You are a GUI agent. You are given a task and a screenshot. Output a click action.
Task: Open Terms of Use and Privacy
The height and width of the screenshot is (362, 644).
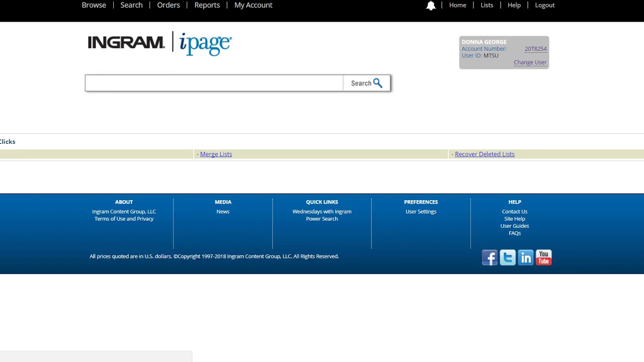pyautogui.click(x=124, y=219)
